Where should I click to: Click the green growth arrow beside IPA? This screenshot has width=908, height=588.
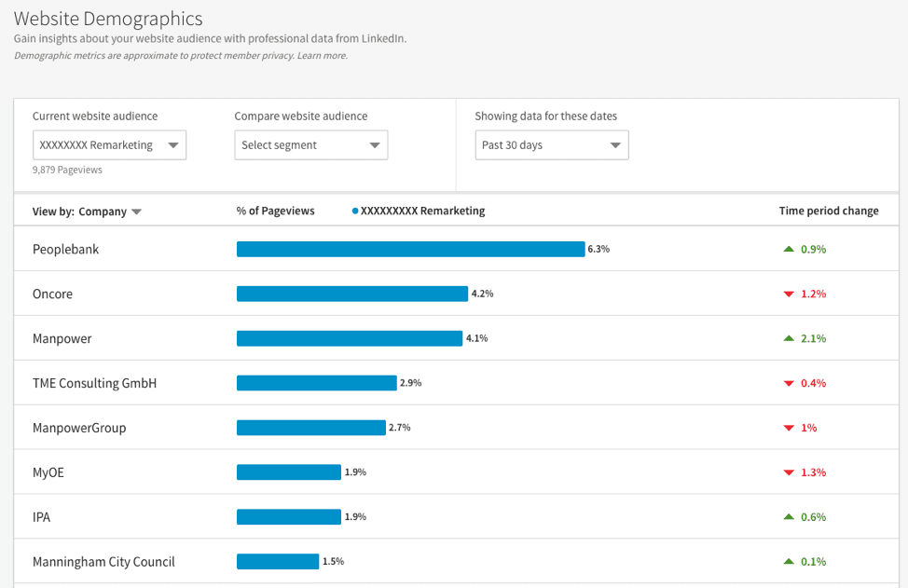tap(789, 516)
